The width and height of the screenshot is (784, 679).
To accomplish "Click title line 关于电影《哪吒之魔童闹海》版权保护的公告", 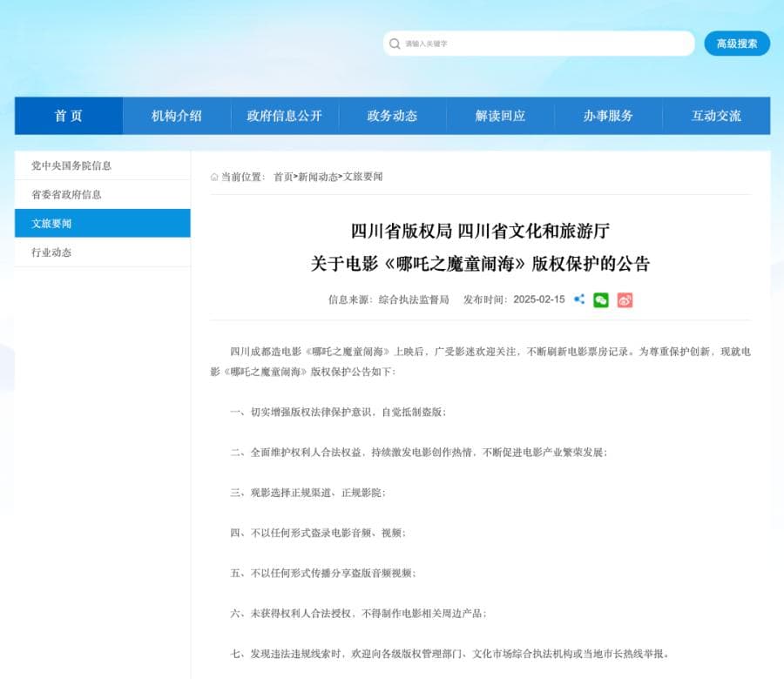I will click(480, 263).
